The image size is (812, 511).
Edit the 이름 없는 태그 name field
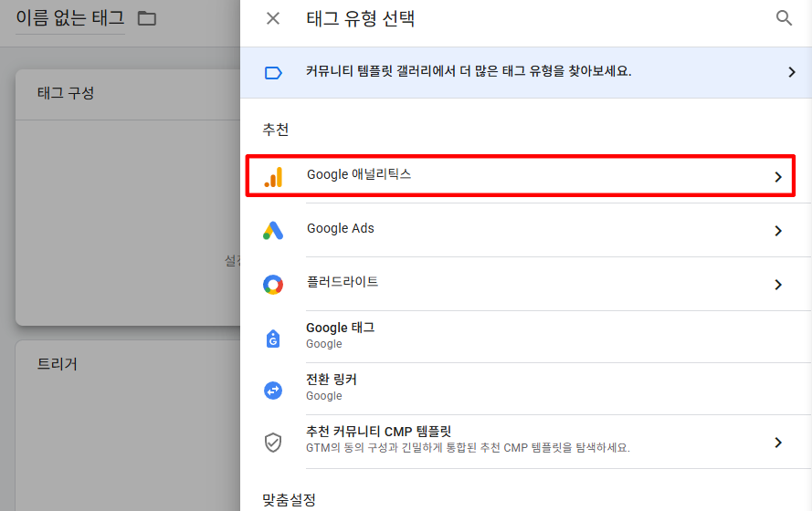(x=70, y=18)
